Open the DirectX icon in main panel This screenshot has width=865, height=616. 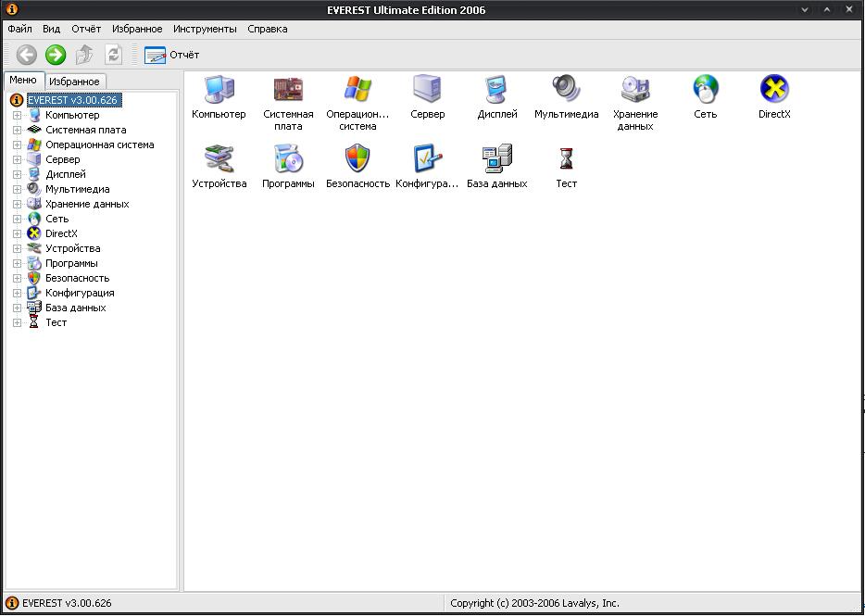tap(774, 90)
